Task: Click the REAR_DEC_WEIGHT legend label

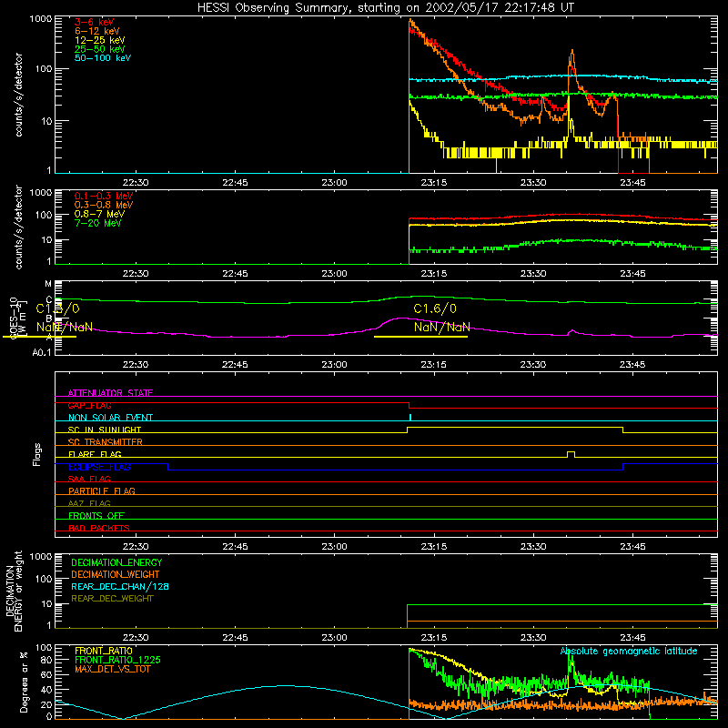Action: pos(112,599)
